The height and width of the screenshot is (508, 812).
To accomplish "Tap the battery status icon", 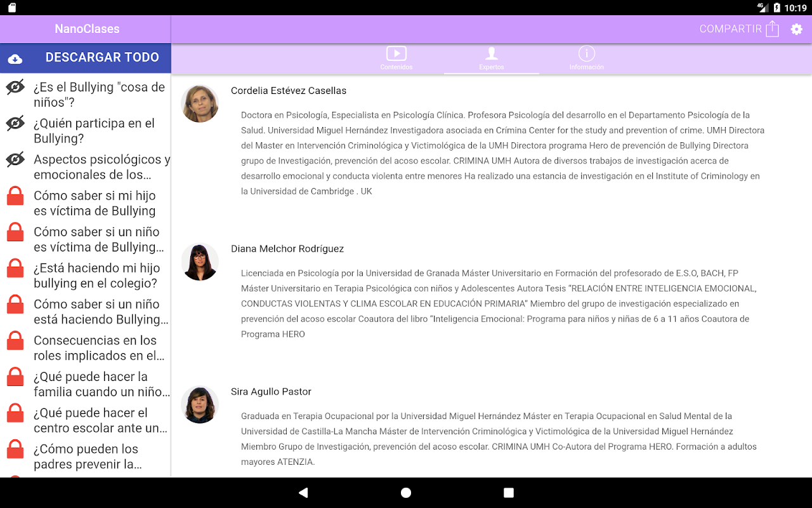I will pyautogui.click(x=776, y=8).
